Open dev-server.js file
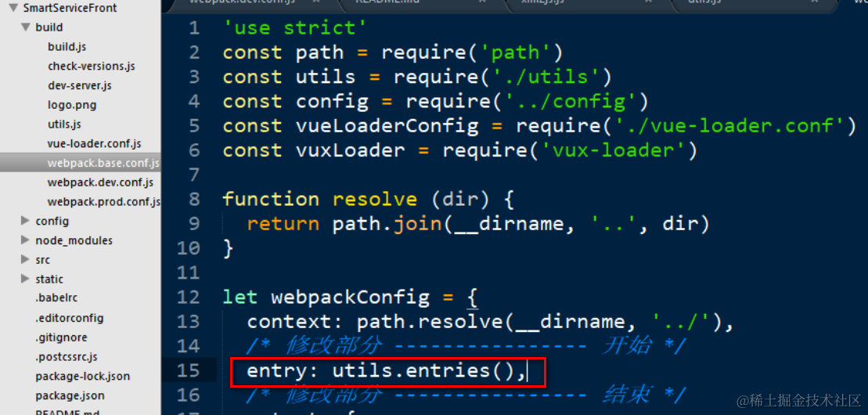This screenshot has height=415, width=868. coord(80,85)
